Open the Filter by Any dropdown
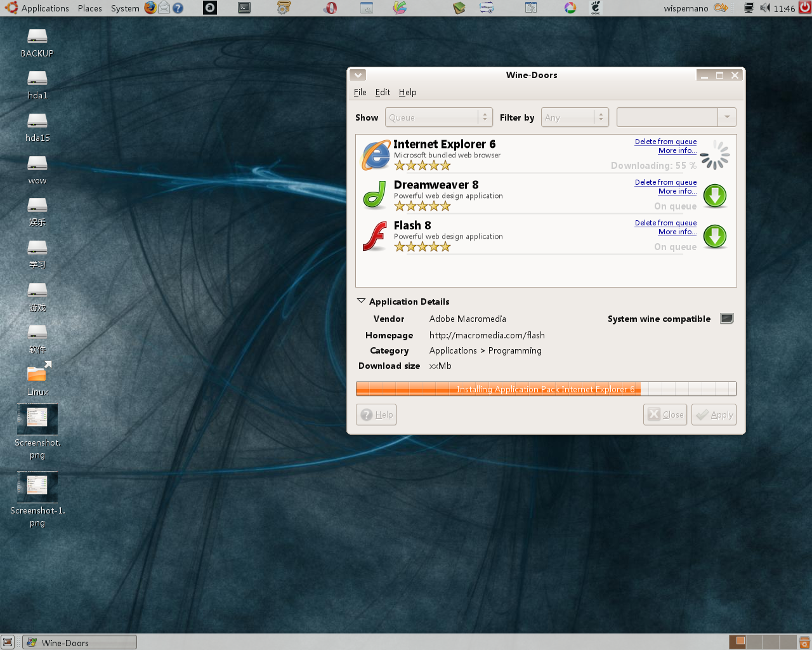Screen dimensions: 812x650 point(575,117)
